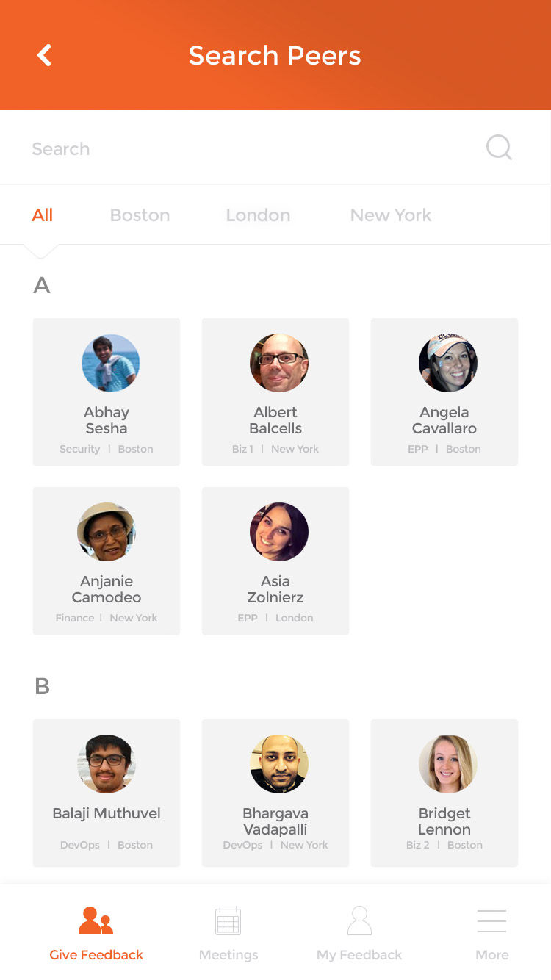551x980 pixels.
Task: Click Bridget Lennon's profile photo
Action: click(x=448, y=764)
